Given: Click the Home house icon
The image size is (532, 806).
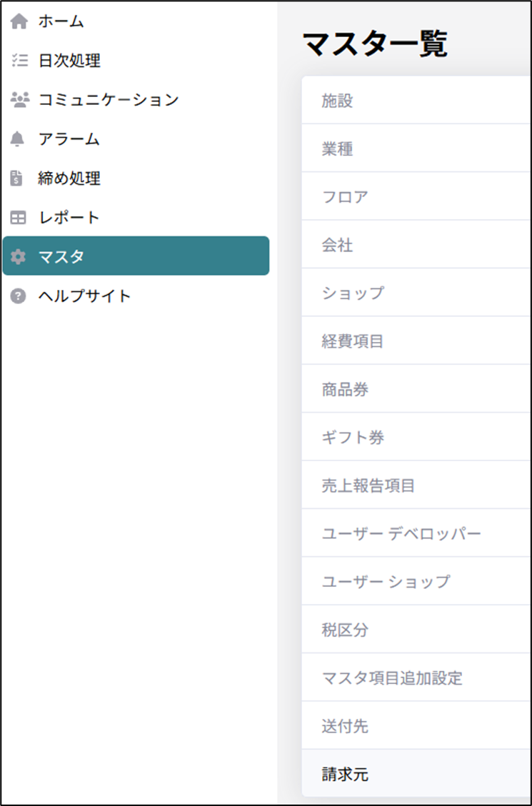Looking at the screenshot, I should [19, 22].
